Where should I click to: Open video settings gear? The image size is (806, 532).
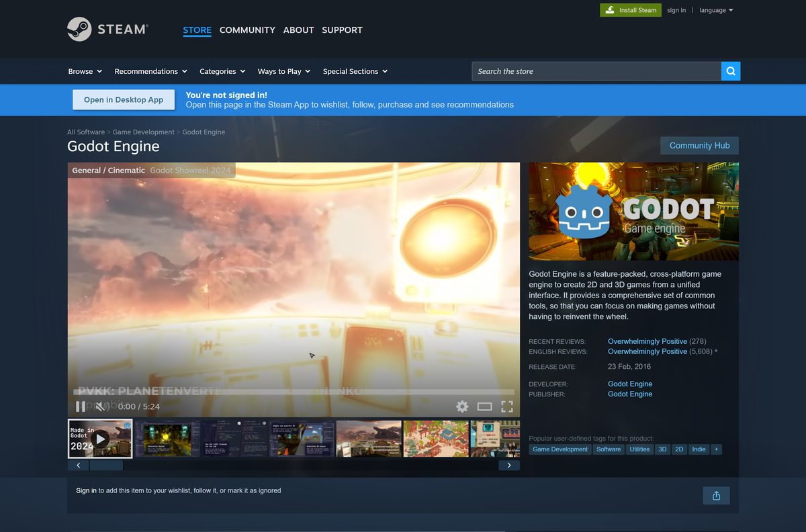[x=462, y=406]
